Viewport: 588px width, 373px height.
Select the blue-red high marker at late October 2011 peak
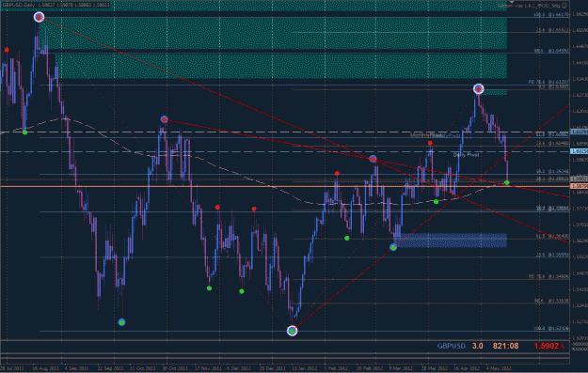[x=165, y=119]
